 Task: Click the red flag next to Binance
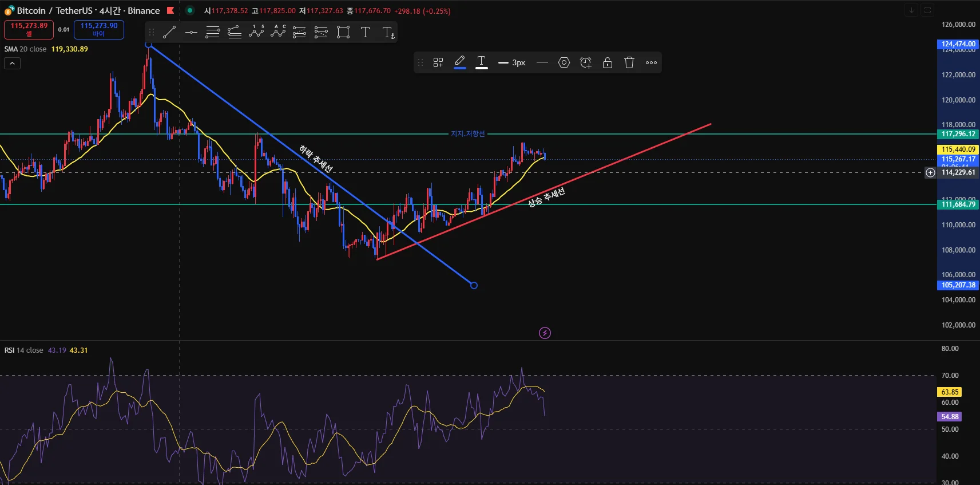pyautogui.click(x=170, y=10)
